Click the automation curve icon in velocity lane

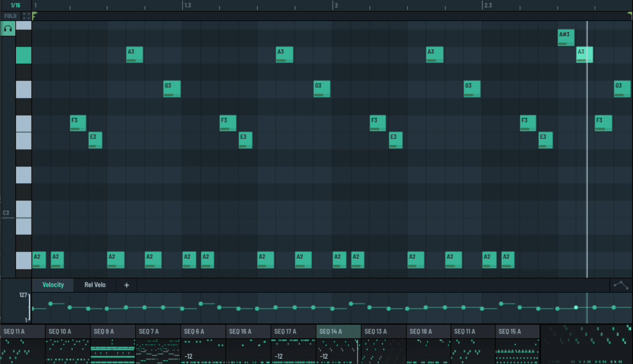621,285
